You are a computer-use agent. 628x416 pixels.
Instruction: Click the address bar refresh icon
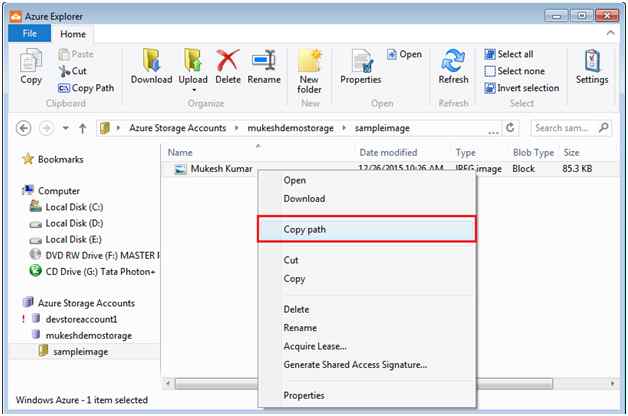(x=510, y=128)
